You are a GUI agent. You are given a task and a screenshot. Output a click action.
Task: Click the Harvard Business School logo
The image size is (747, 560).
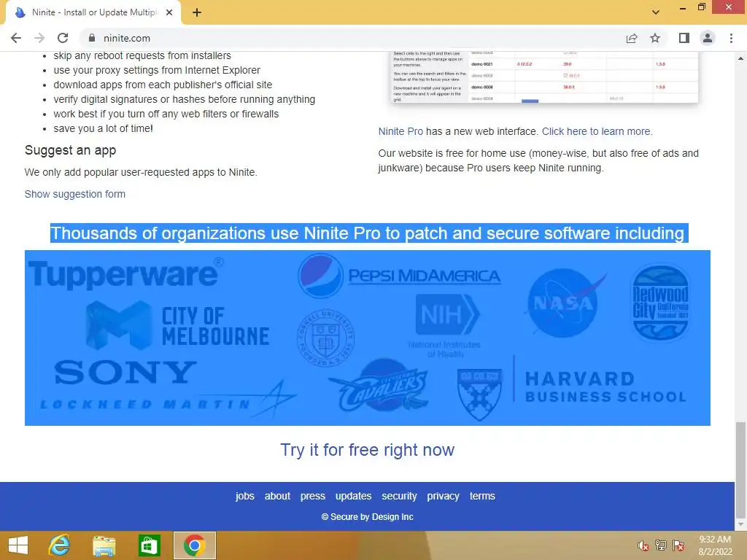point(572,389)
